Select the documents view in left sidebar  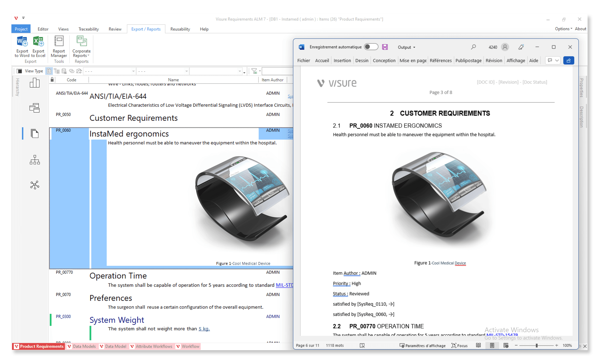coord(35,133)
